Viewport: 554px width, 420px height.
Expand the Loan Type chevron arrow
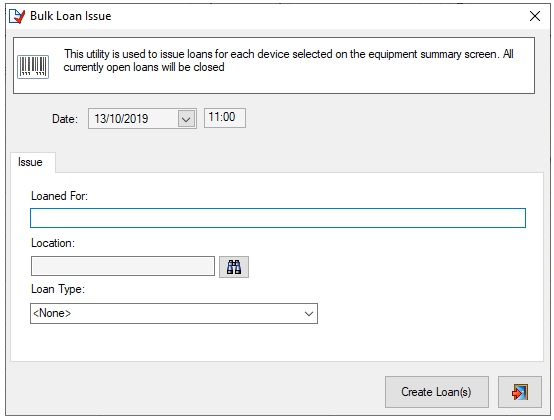click(x=309, y=313)
